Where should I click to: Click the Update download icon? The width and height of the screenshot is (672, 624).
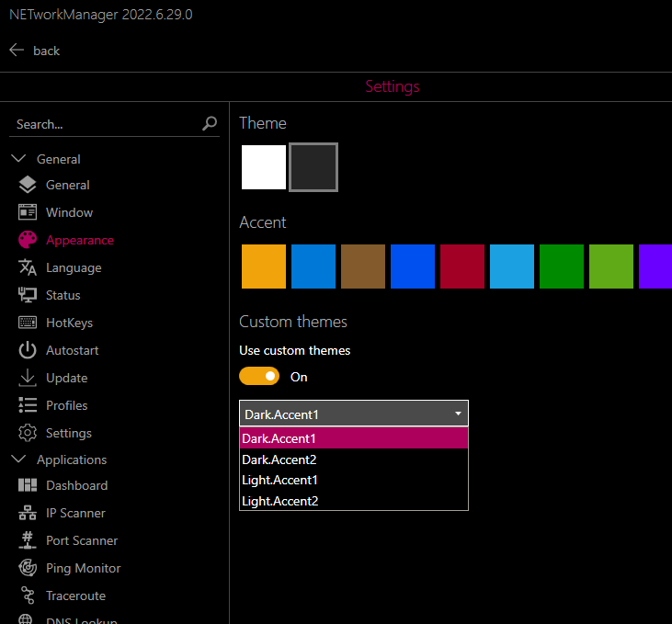pyautogui.click(x=28, y=378)
